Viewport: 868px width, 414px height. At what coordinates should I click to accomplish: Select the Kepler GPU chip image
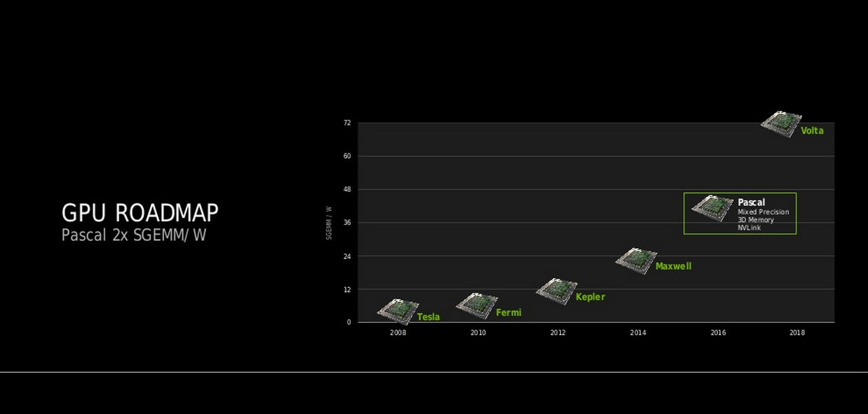click(557, 291)
